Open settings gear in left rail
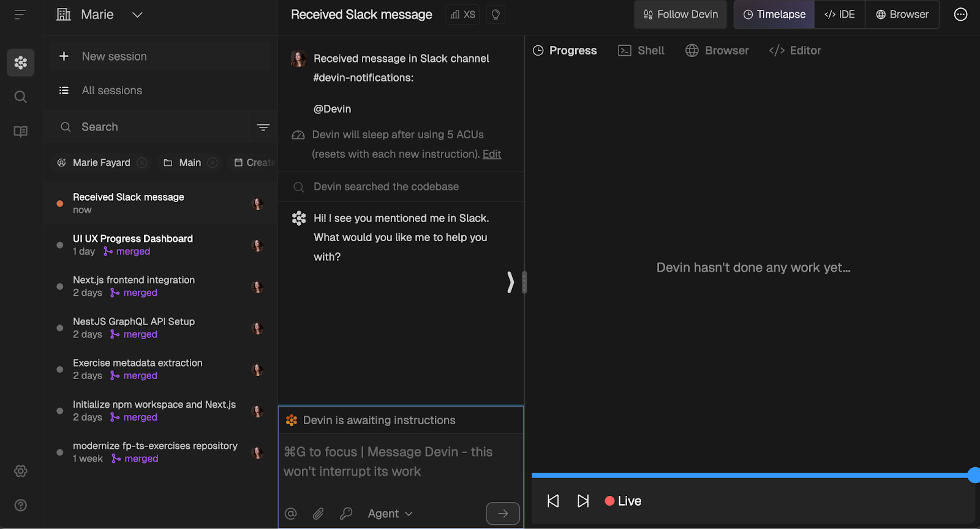Viewport: 980px width, 529px height. [x=20, y=471]
